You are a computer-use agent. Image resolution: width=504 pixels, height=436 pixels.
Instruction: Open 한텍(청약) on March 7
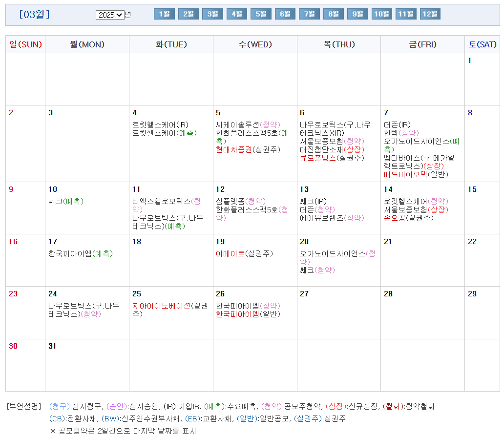click(x=401, y=133)
